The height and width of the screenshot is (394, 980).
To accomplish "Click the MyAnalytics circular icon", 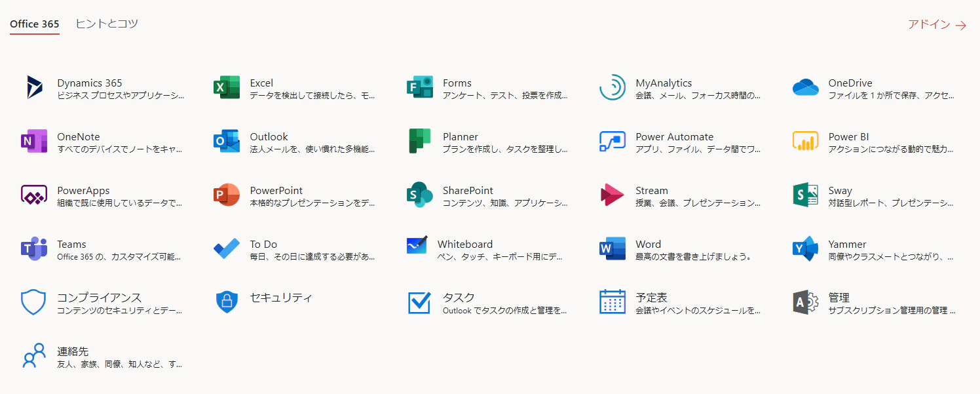I will point(612,87).
